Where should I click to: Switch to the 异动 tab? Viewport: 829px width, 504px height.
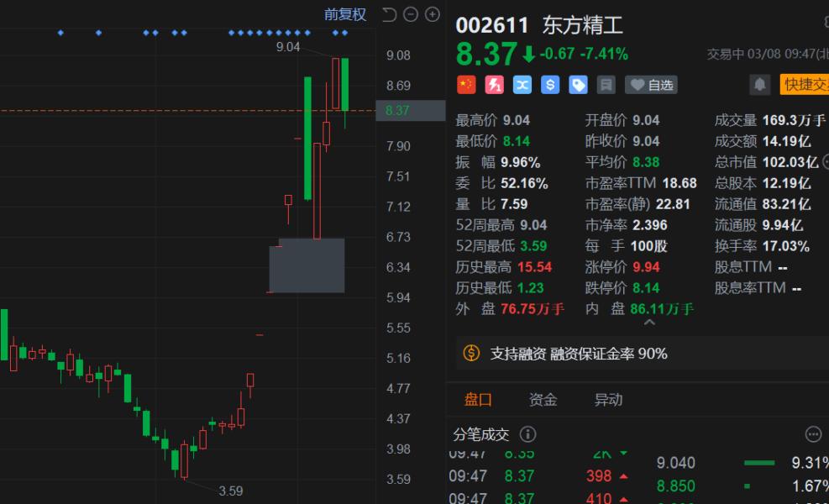[608, 400]
